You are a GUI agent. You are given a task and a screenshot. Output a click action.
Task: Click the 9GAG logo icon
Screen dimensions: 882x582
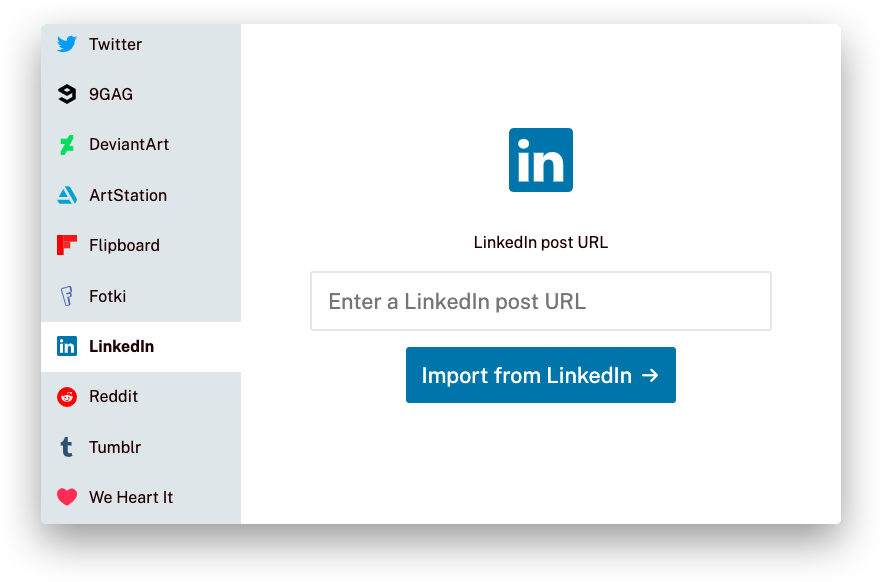[x=66, y=94]
